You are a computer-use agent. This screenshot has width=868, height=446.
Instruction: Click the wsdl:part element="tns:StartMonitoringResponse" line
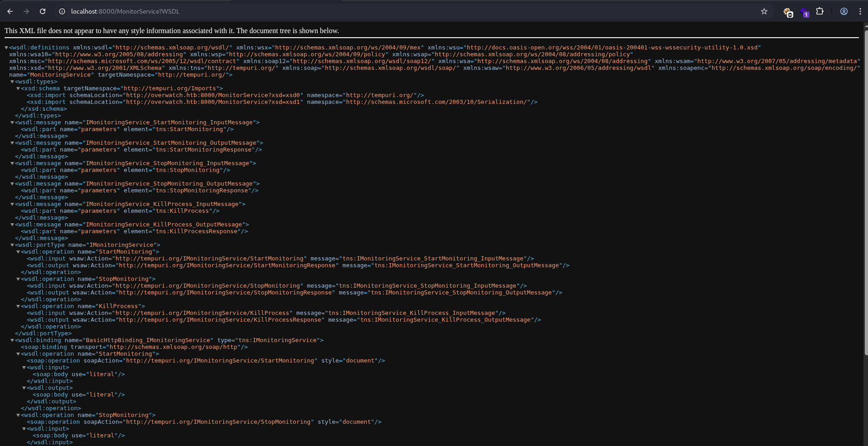141,150
